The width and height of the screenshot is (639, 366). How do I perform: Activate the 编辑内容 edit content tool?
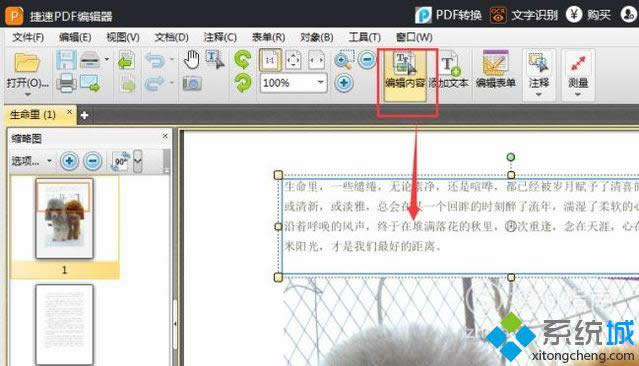[405, 75]
